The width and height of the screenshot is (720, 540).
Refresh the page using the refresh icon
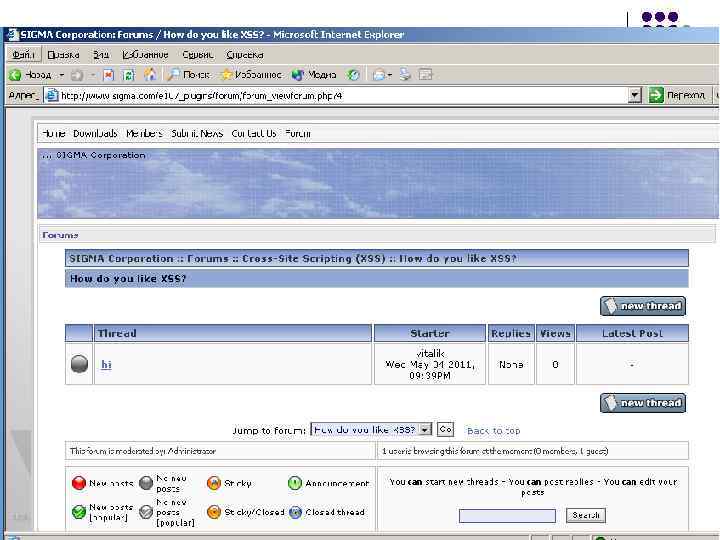pyautogui.click(x=129, y=75)
